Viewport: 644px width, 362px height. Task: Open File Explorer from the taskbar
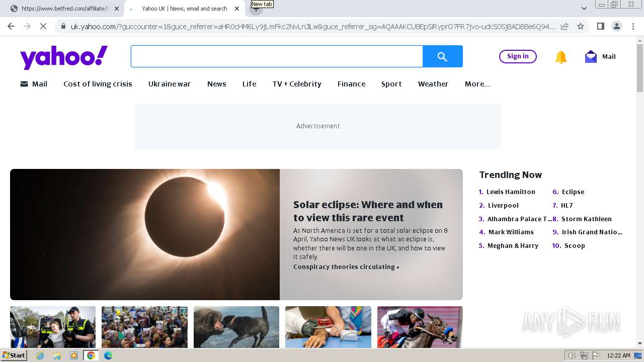(57, 355)
